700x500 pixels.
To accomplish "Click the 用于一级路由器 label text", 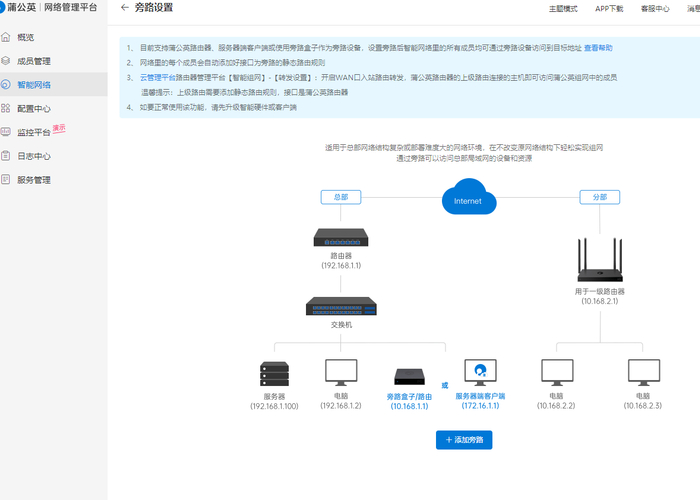I will [x=600, y=292].
